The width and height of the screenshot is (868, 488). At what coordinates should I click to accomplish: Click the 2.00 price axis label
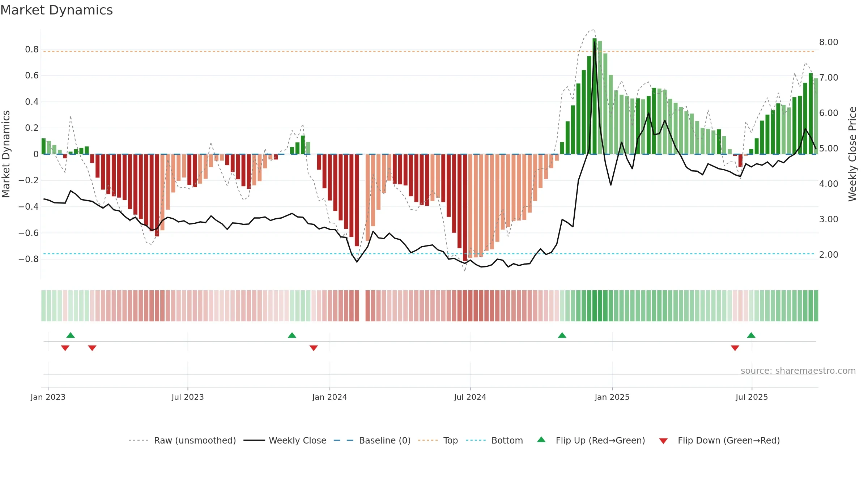pyautogui.click(x=829, y=254)
